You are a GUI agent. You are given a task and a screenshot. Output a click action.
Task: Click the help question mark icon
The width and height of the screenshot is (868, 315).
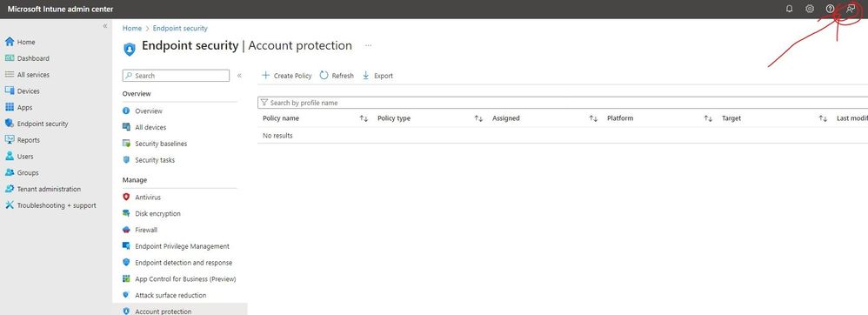(x=830, y=9)
